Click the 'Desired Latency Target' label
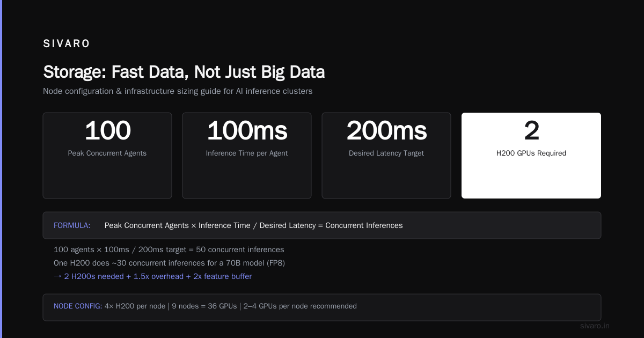644x338 pixels. click(386, 153)
